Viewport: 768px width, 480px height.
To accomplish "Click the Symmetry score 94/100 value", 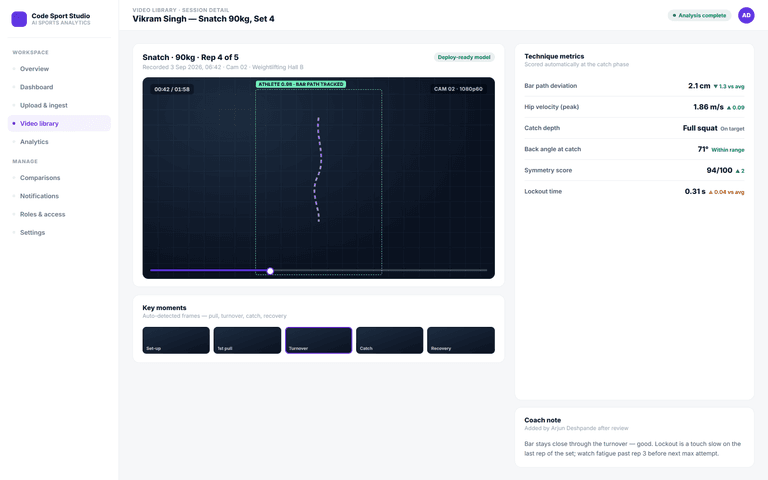I will 720,170.
